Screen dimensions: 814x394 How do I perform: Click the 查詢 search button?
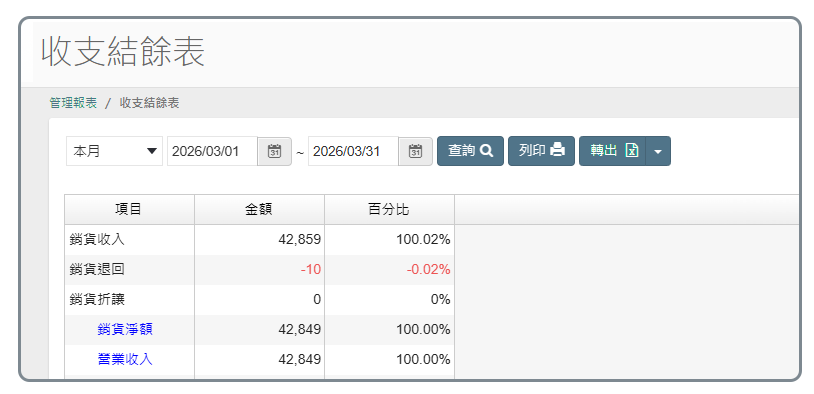point(470,151)
